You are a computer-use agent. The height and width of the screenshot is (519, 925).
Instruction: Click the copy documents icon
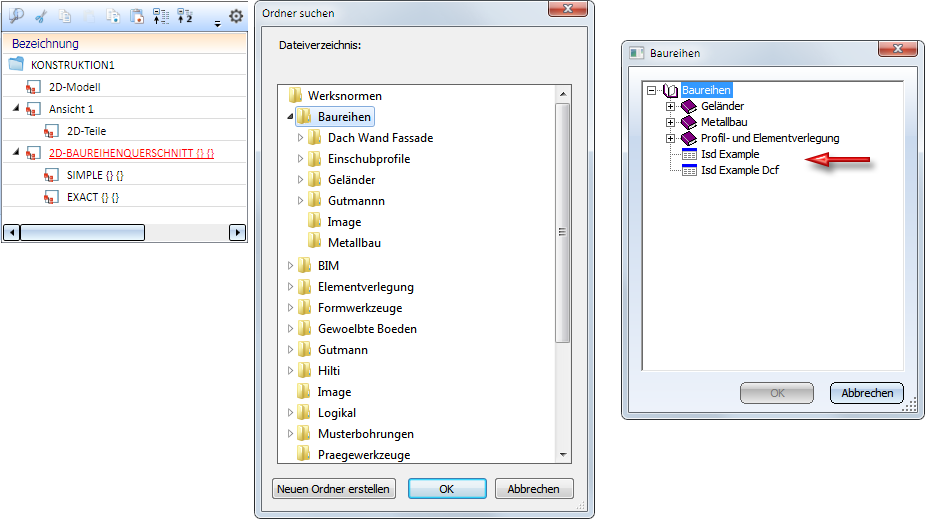pos(65,17)
